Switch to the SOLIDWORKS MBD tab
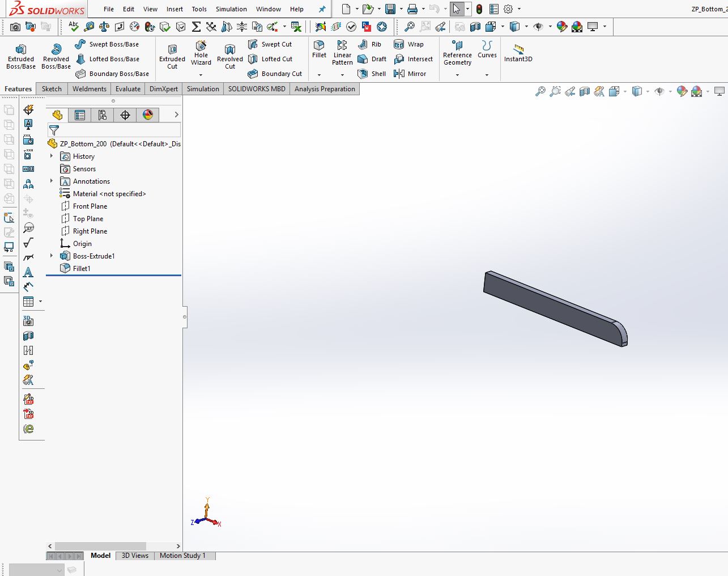The image size is (728, 576). coord(257,89)
